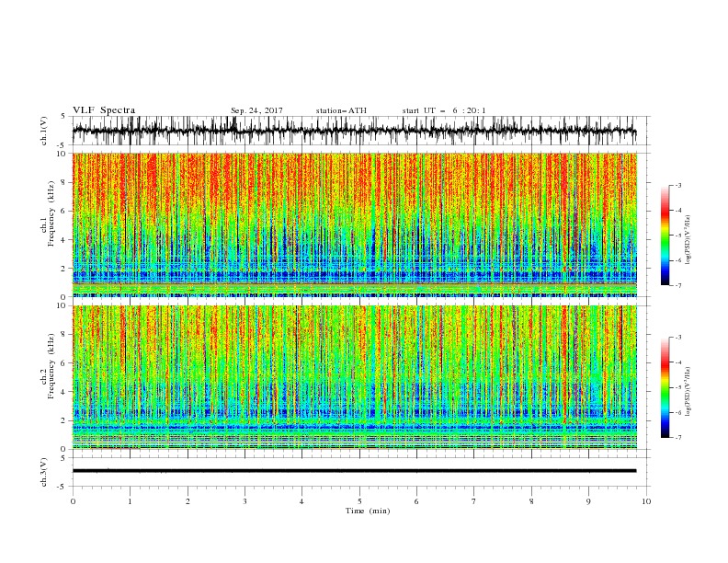Viewport: 728px width, 563px height.
Task: Click the "station=ATH" header label
Action: click(341, 110)
